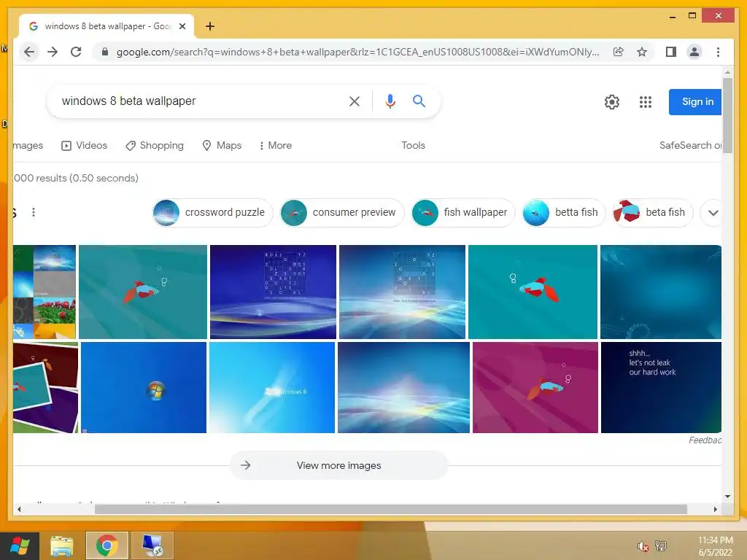Image resolution: width=747 pixels, height=560 pixels.
Task: Open Google quick settings gear
Action: [612, 102]
